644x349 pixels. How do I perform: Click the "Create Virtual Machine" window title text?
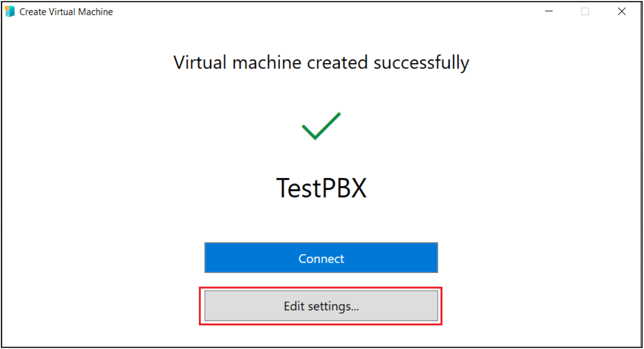click(x=66, y=12)
